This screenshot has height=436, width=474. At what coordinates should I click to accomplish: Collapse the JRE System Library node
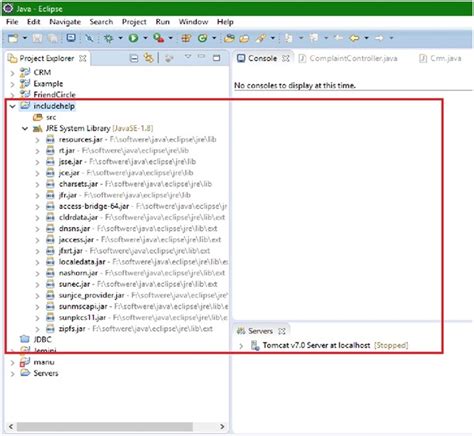coord(25,129)
